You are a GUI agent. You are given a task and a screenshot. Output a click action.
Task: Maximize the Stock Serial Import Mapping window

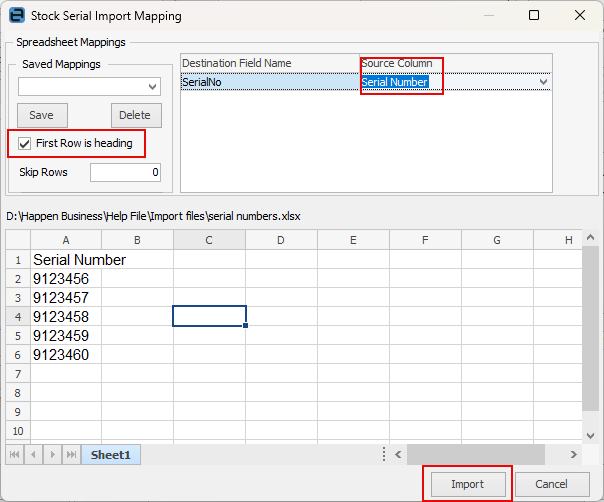534,15
